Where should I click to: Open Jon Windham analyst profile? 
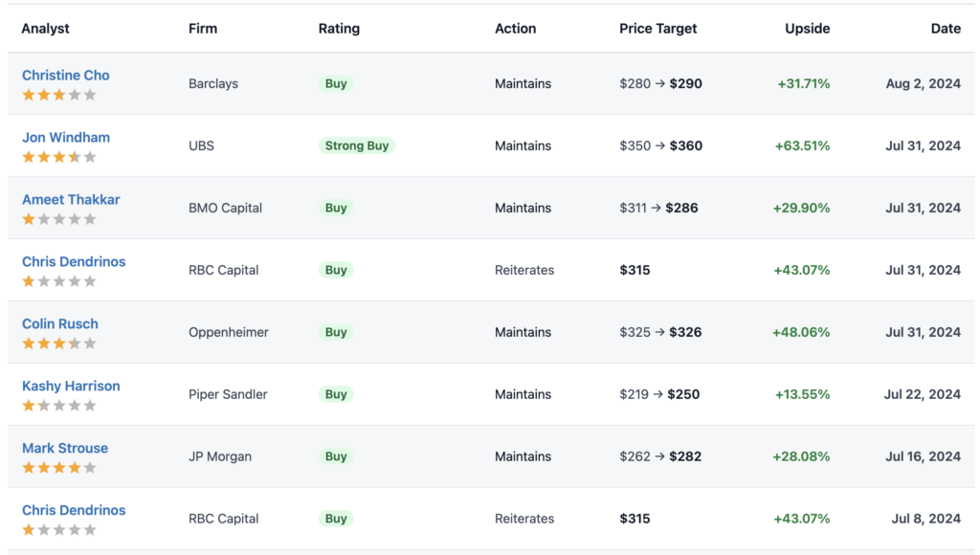[x=66, y=138]
